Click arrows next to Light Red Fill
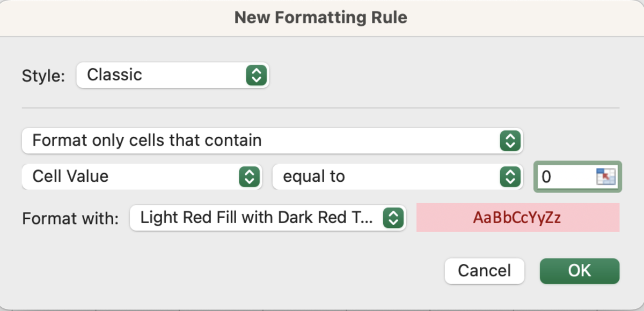Image resolution: width=644 pixels, height=311 pixels. click(393, 218)
